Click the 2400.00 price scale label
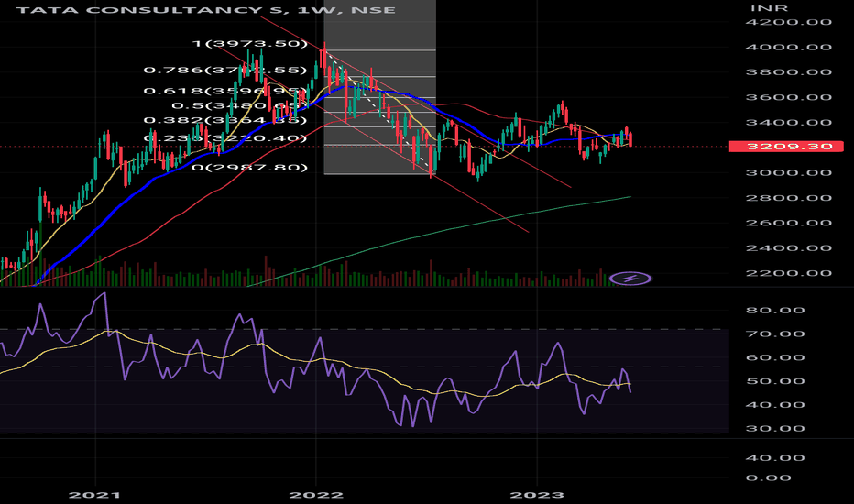Viewport: 854px width, 504px height. point(789,248)
